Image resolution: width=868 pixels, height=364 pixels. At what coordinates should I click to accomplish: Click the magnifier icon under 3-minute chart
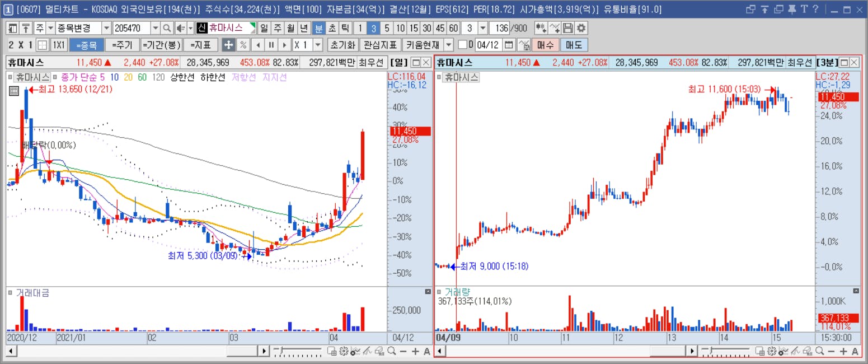click(x=819, y=351)
